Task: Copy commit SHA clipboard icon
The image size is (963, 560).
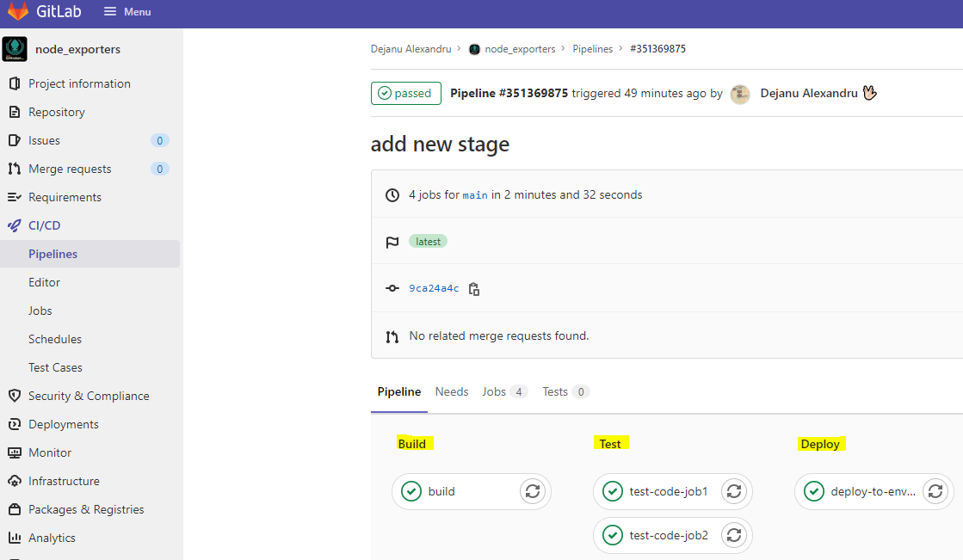Action: pos(474,288)
